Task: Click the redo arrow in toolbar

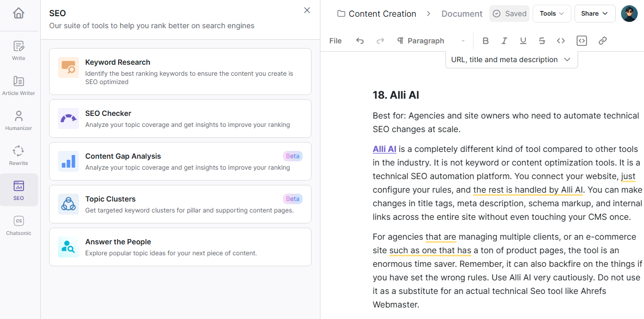Action: (x=381, y=41)
